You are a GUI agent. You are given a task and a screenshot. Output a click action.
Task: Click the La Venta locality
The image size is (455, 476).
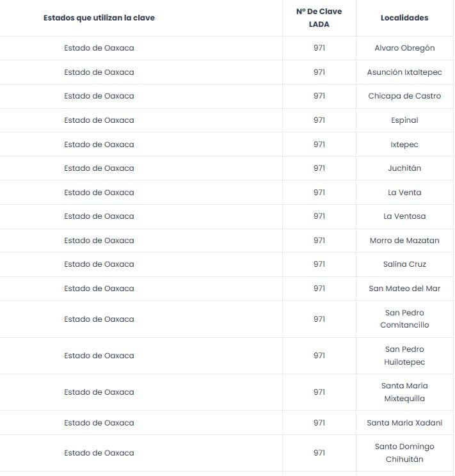coord(404,193)
